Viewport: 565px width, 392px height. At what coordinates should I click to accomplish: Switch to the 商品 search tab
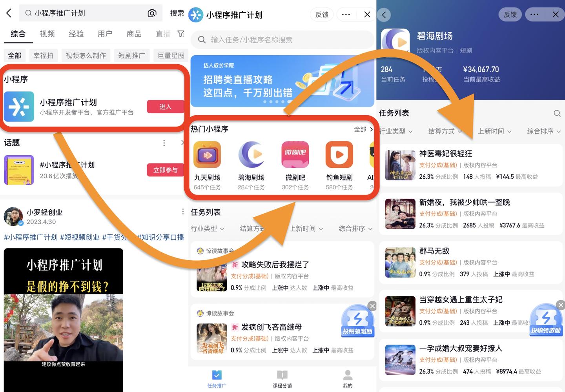134,34
